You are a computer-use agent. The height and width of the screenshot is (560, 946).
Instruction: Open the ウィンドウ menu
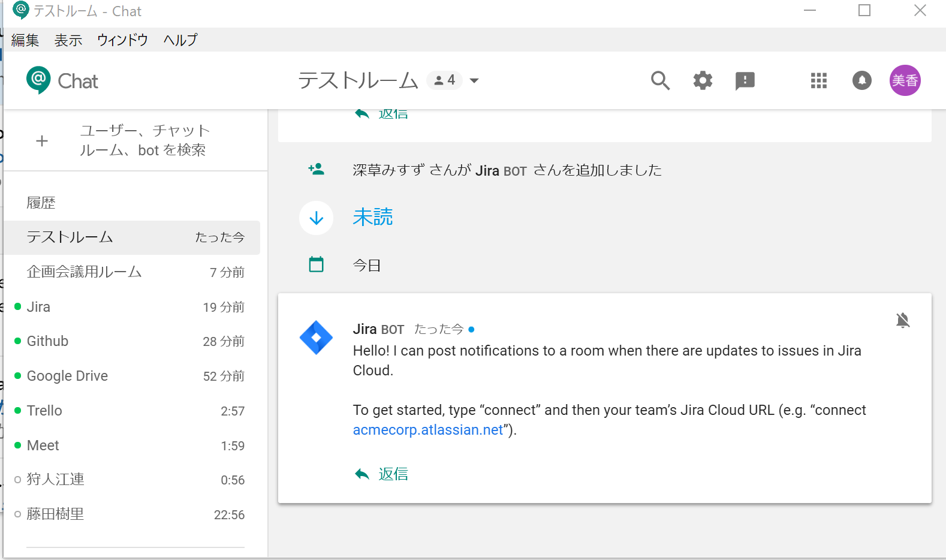122,40
